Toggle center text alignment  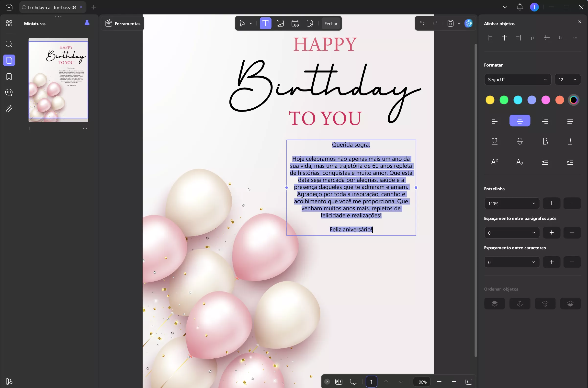click(x=520, y=121)
